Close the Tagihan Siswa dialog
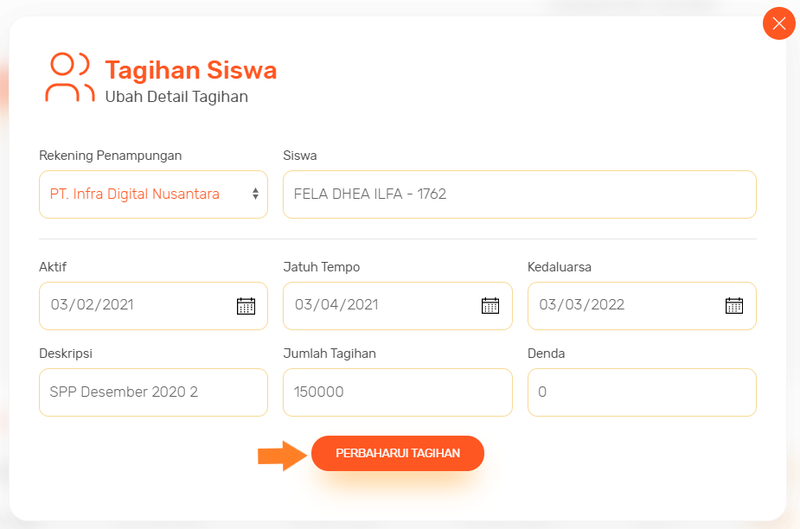Screen dimensions: 800x529 (779, 23)
